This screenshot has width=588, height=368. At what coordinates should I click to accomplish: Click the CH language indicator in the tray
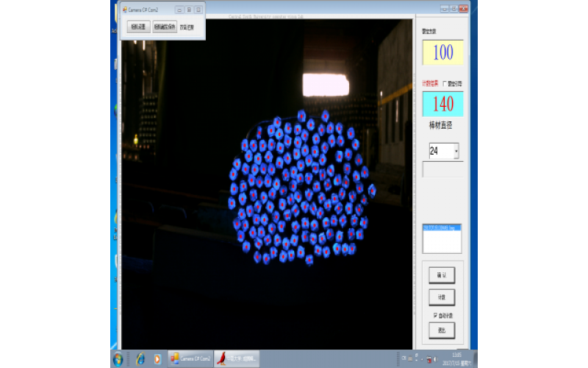(404, 358)
